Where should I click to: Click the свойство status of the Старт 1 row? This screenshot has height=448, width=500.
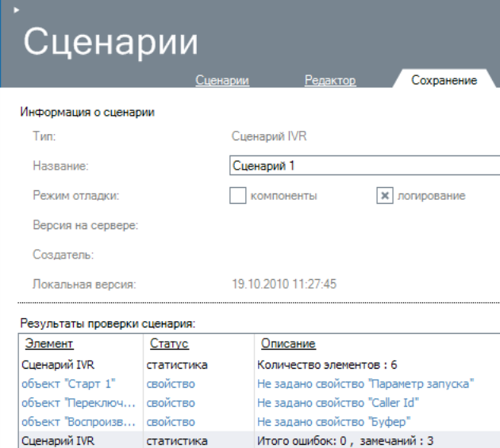click(171, 384)
